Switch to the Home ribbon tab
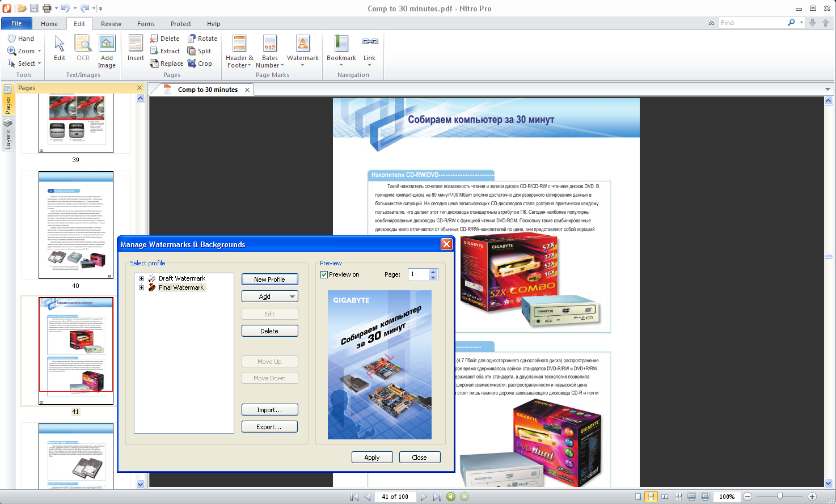836x504 pixels. 49,24
